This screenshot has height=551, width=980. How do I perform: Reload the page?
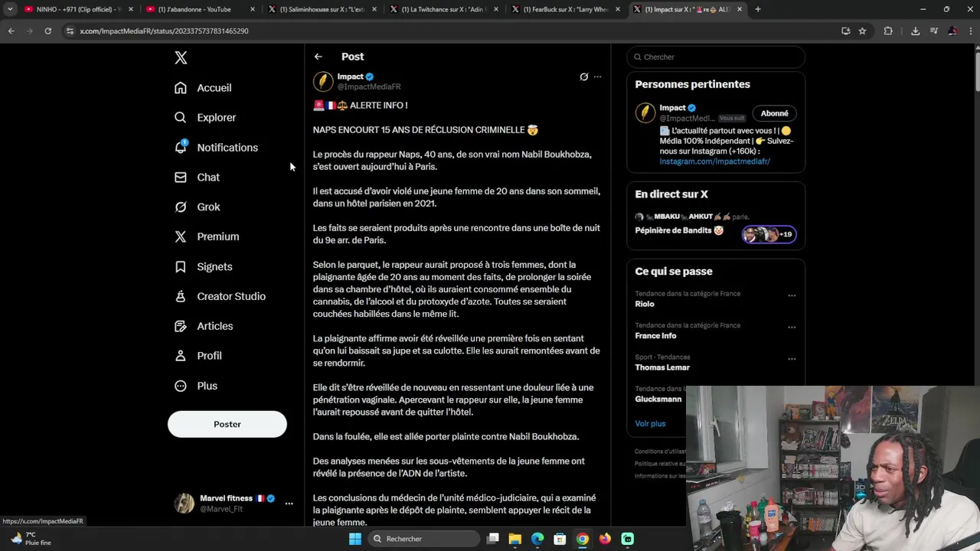[47, 31]
